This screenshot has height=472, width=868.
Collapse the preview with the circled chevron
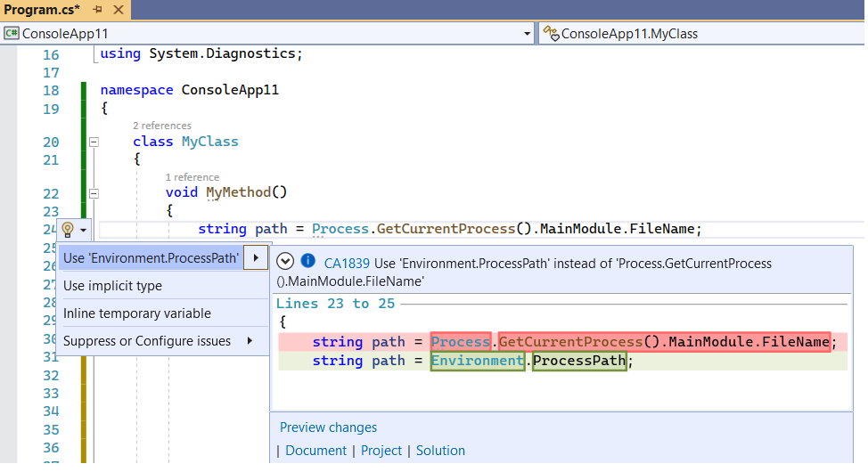coord(285,262)
